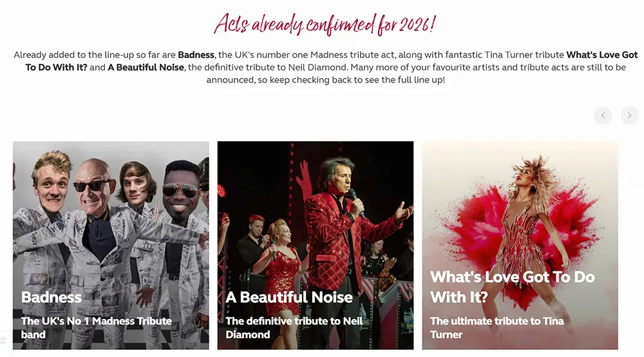Viewport: 644px width, 357px height.
Task: Select 'The definitive tribute to Neil Diamond' caption
Action: point(294,327)
